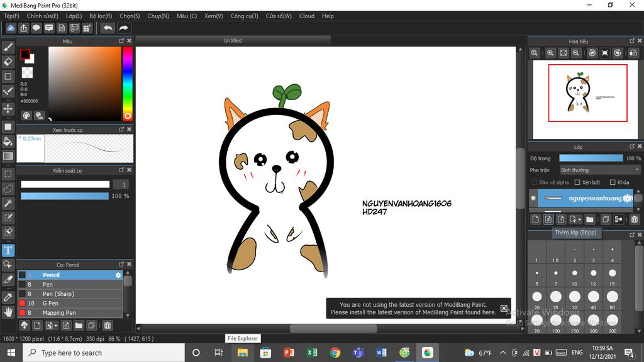This screenshot has width=644, height=362.
Task: Adjust the brush opacity 100 % slider
Action: tap(65, 196)
